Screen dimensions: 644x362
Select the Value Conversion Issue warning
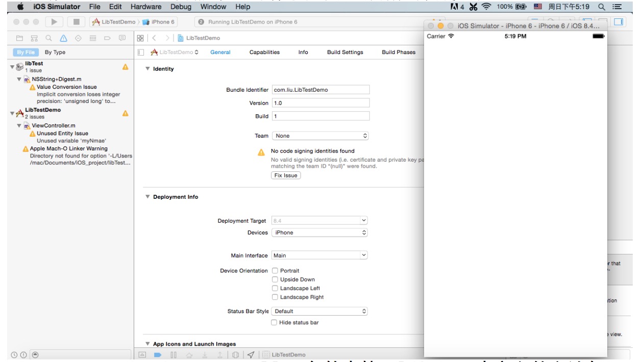point(66,87)
